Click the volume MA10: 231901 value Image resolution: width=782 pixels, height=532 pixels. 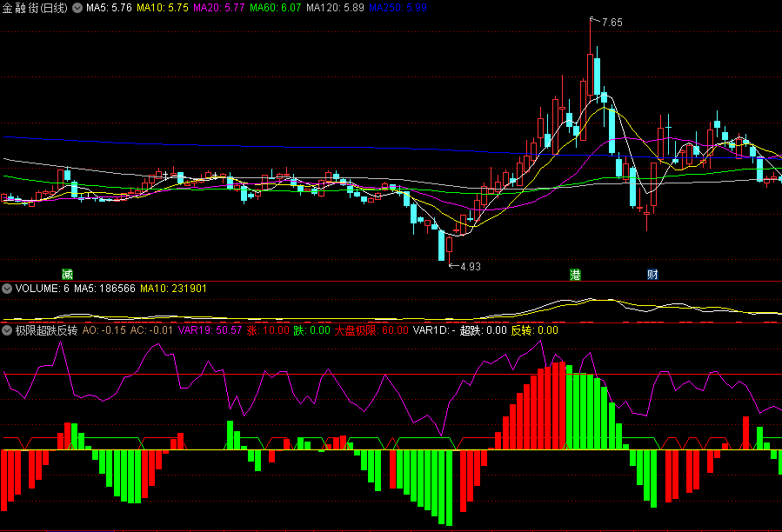coord(174,289)
